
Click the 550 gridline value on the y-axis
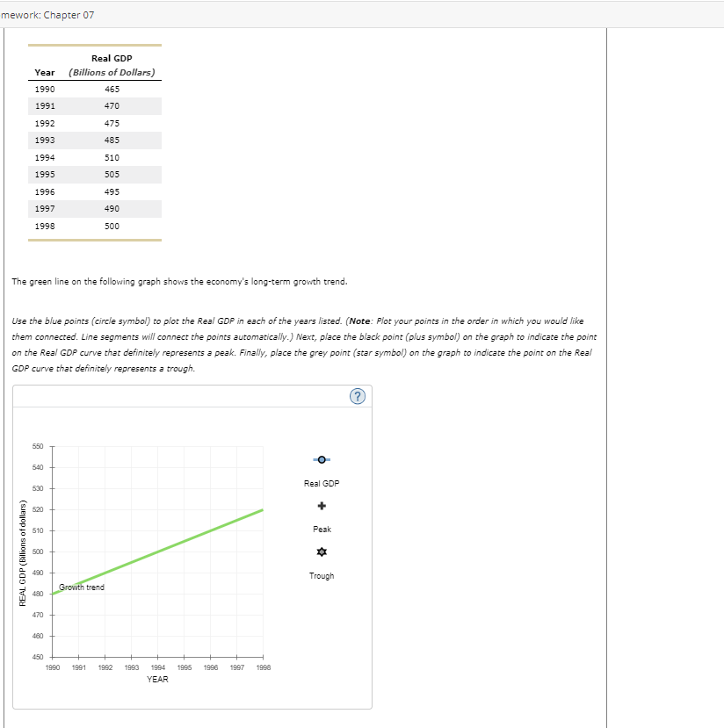point(39,446)
